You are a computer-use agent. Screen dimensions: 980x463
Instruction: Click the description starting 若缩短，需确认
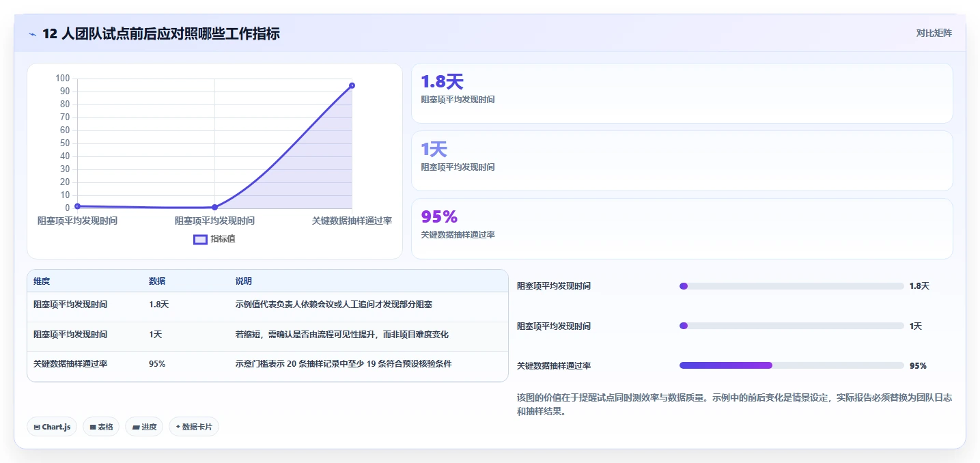click(x=342, y=335)
